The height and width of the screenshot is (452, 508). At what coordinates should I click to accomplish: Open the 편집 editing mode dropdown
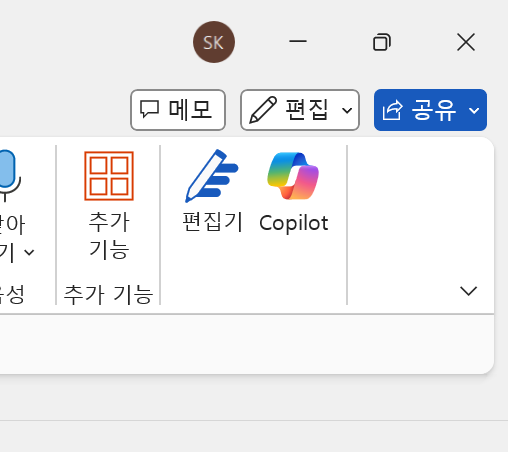coord(300,110)
